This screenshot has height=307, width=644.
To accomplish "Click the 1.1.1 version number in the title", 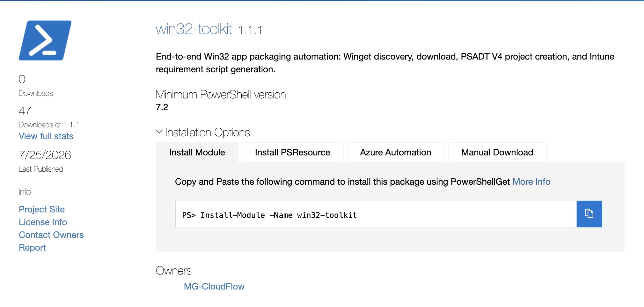I will 250,31.
